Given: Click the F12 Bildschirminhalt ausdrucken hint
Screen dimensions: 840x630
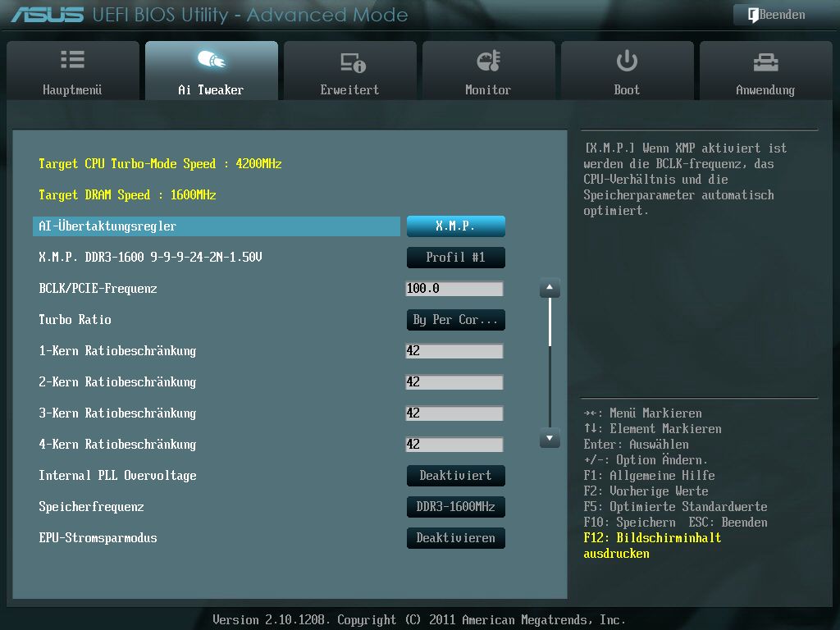Looking at the screenshot, I should point(652,546).
